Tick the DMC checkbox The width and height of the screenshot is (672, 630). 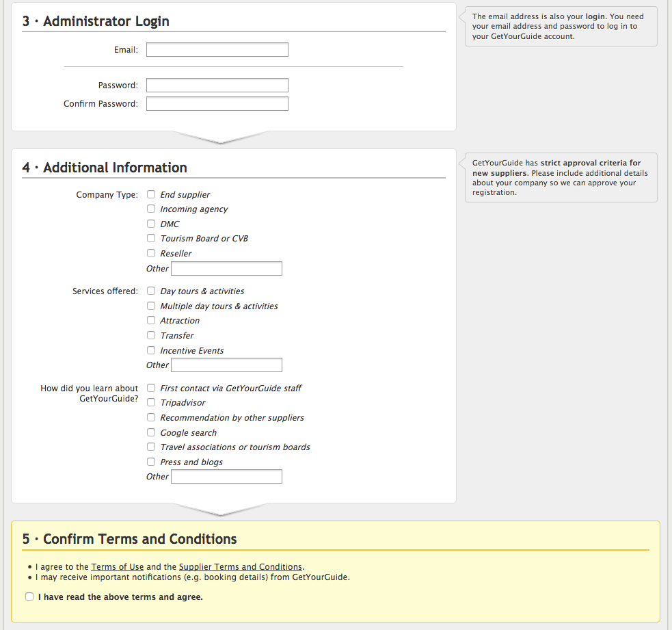point(152,224)
